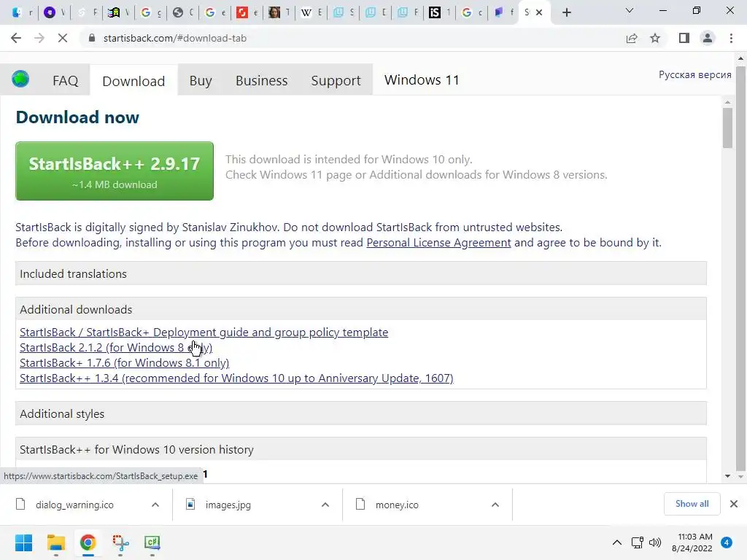Open network status tray icon
Image resolution: width=747 pixels, height=560 pixels.
pyautogui.click(x=637, y=542)
